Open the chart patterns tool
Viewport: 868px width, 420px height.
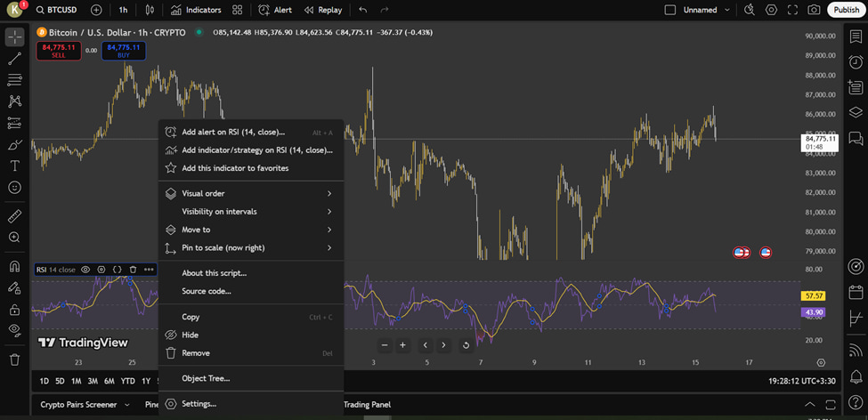pyautogui.click(x=15, y=101)
